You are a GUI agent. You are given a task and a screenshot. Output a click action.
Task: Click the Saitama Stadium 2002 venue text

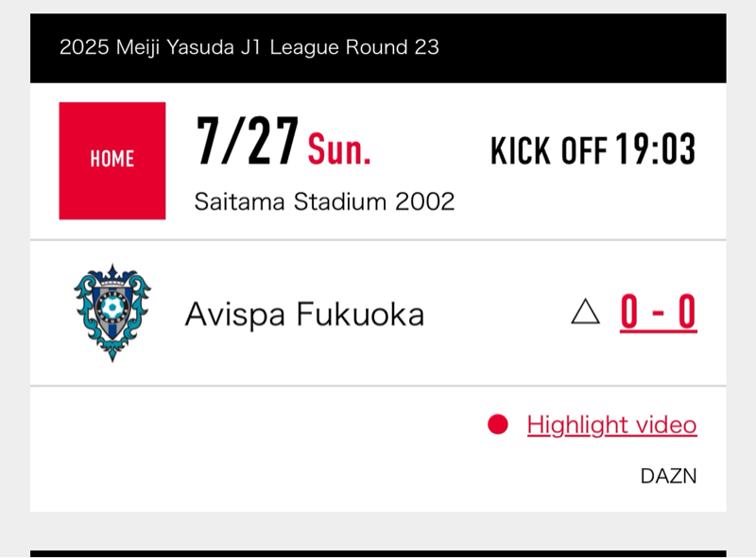324,201
